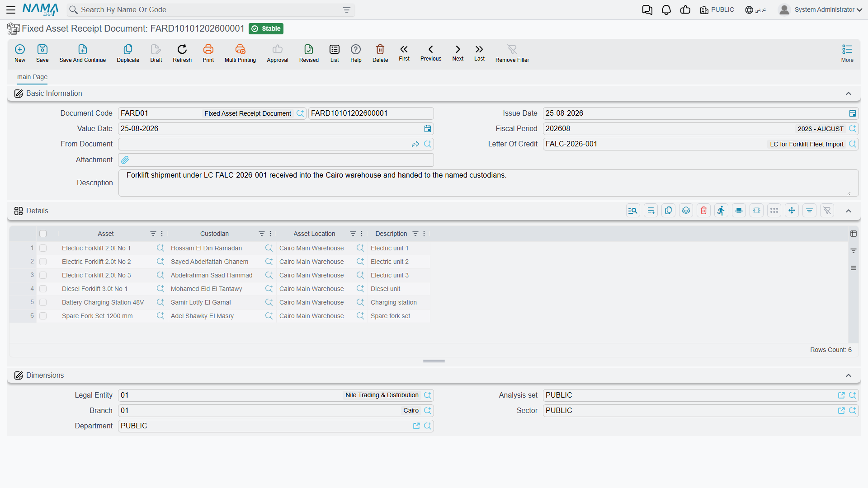Viewport: 868px width, 488px height.
Task: Delete selected detail rows with trash icon
Action: pyautogui.click(x=703, y=211)
